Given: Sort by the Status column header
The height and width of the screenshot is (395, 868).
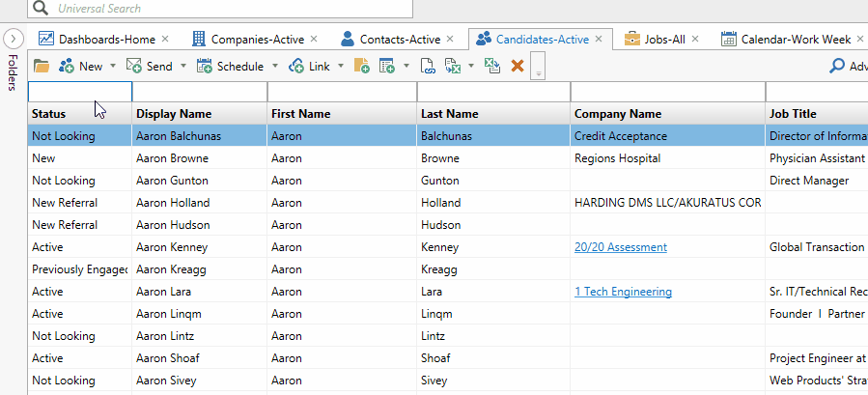Looking at the screenshot, I should click(80, 114).
